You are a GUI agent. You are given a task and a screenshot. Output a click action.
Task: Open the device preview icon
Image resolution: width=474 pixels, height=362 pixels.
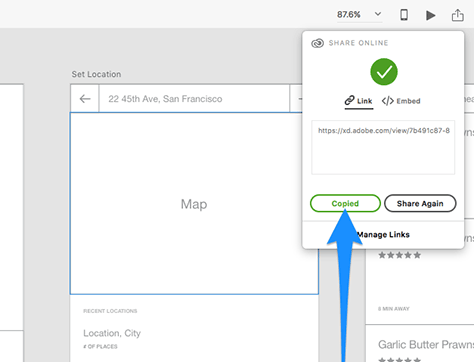(x=404, y=15)
